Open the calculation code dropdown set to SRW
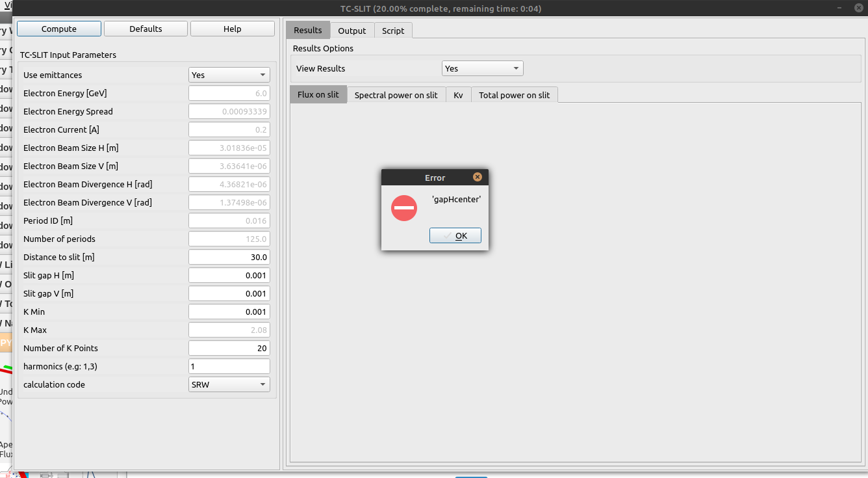This screenshot has width=868, height=478. tap(229, 384)
